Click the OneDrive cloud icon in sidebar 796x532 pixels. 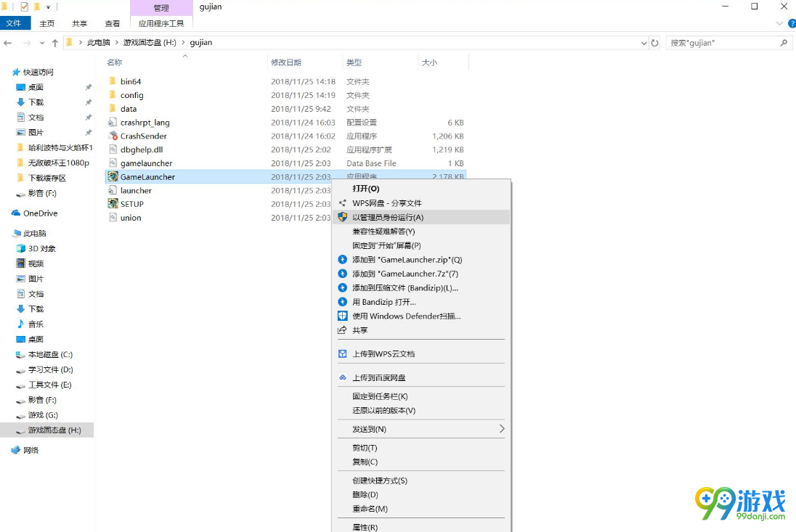click(x=16, y=213)
